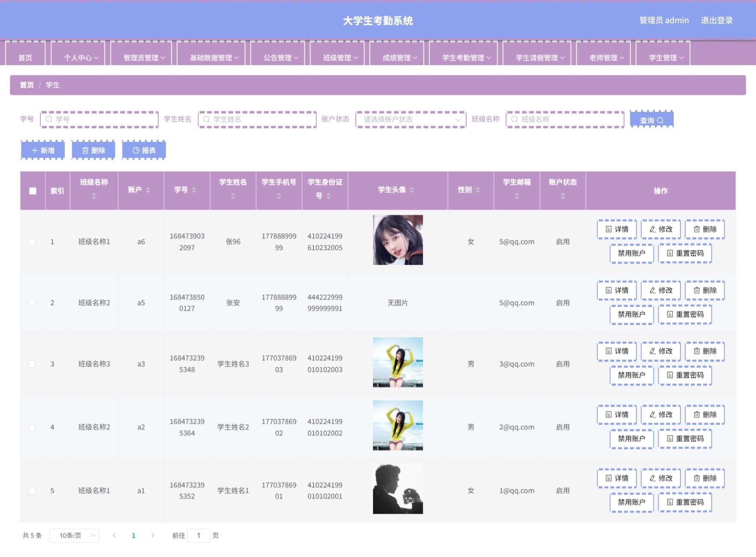Open 详情 for student 学生姓名3
756x557 pixels.
617,351
